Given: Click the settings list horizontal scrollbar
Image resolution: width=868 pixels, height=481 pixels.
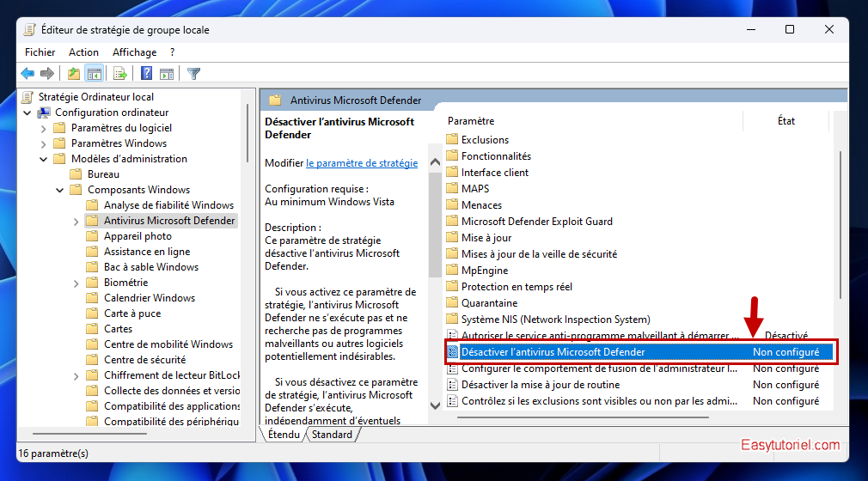Looking at the screenshot, I should (583, 417).
